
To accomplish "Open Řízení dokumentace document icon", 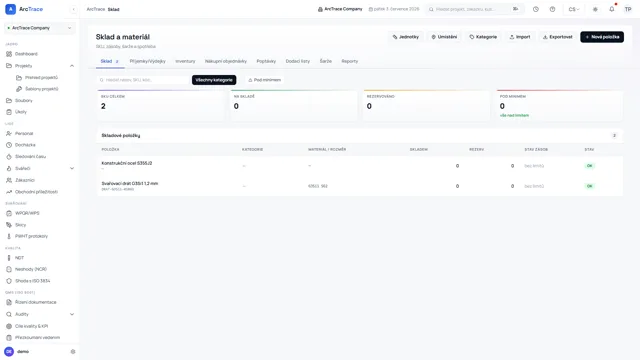I will click(x=9, y=302).
